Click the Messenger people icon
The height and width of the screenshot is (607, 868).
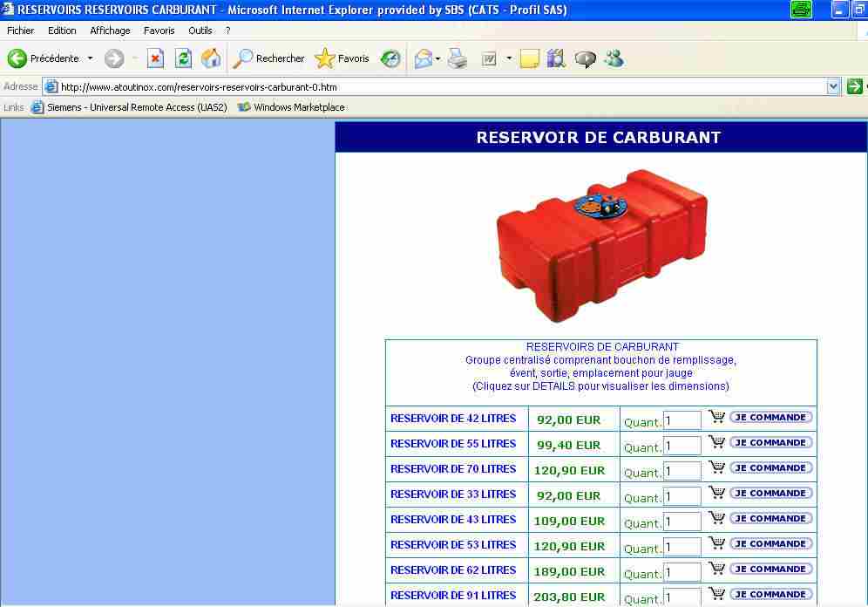614,58
